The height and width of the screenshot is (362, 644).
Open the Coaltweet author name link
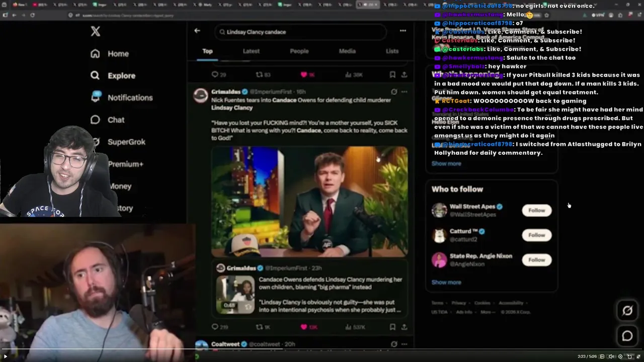[225, 344]
